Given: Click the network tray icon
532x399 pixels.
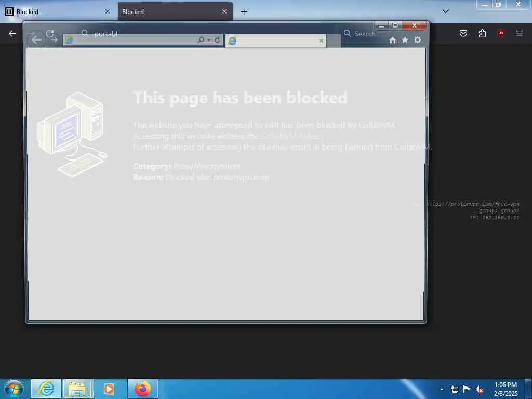Looking at the screenshot, I should point(455,389).
